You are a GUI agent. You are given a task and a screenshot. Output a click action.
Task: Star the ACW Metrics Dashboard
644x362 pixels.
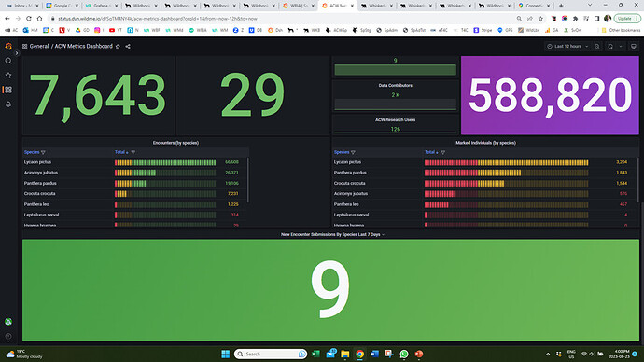coord(118,47)
